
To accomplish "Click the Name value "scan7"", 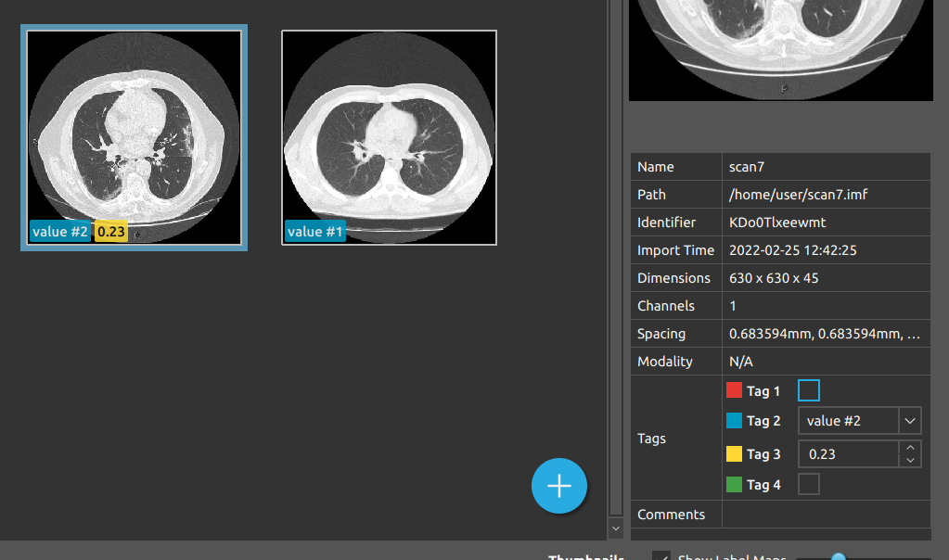I will pyautogui.click(x=746, y=167).
